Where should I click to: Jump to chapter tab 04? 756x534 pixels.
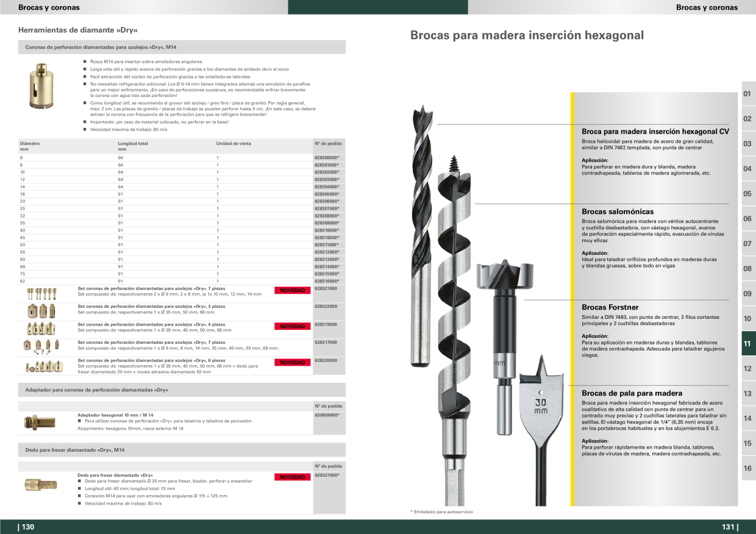click(x=748, y=169)
